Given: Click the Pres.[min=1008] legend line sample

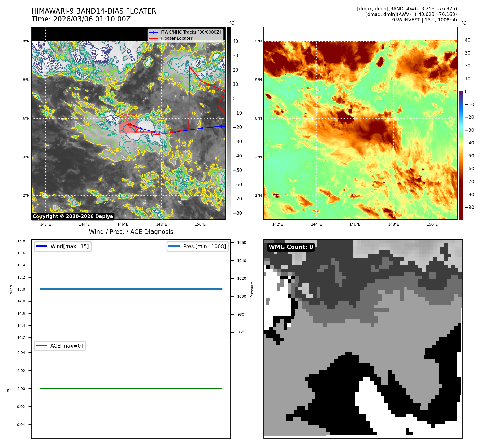Looking at the screenshot, I should tap(174, 246).
